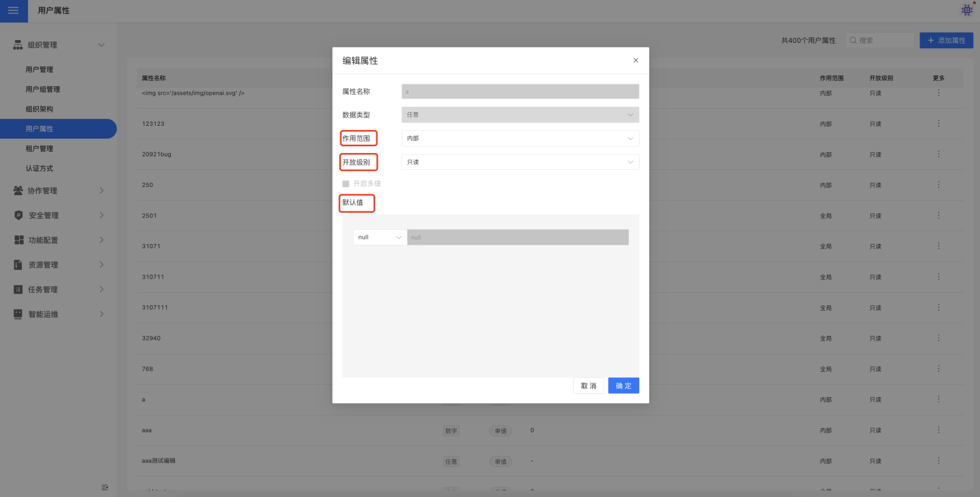Viewport: 980px width, 497px height.
Task: Open the more menu for the 768 row
Action: click(x=938, y=369)
